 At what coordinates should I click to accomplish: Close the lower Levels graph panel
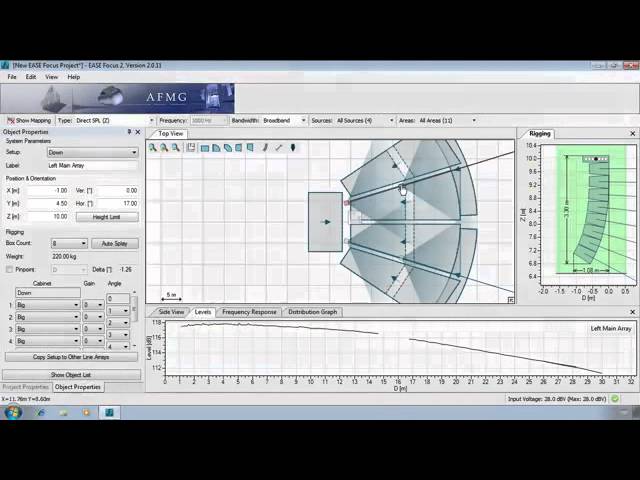click(633, 312)
